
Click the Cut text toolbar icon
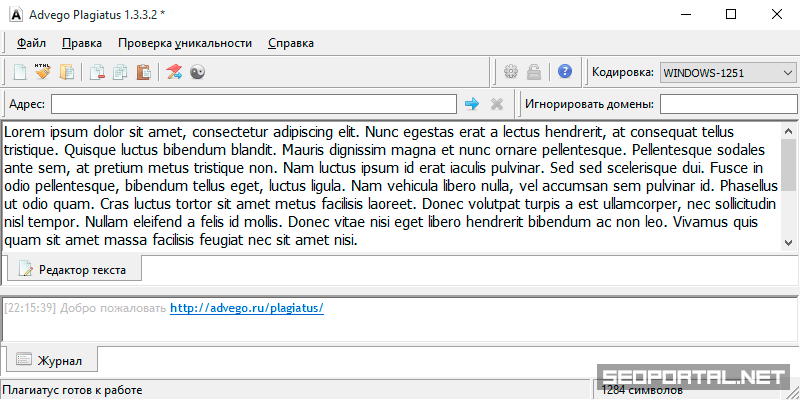point(97,72)
